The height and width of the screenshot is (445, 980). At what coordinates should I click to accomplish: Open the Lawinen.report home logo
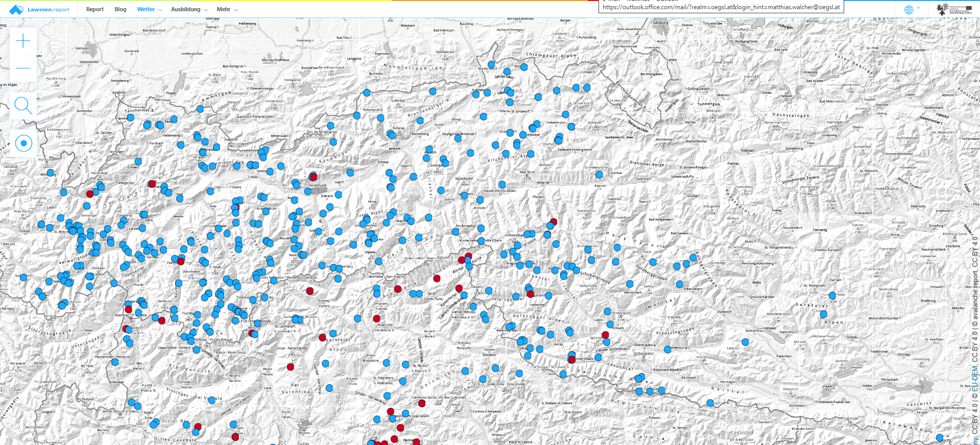point(39,9)
